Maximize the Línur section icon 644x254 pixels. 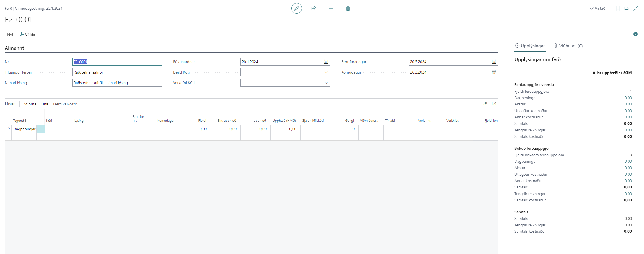(494, 104)
